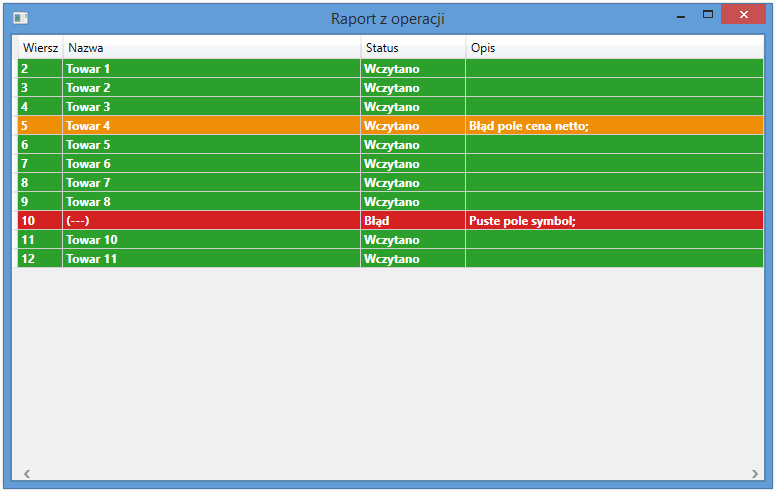The height and width of the screenshot is (492, 776).
Task: Click the Opis column header
Action: pyautogui.click(x=614, y=48)
